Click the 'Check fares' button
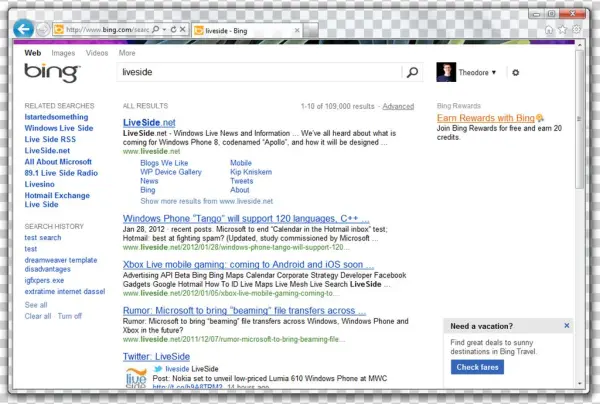The height and width of the screenshot is (404, 600). pos(477,367)
